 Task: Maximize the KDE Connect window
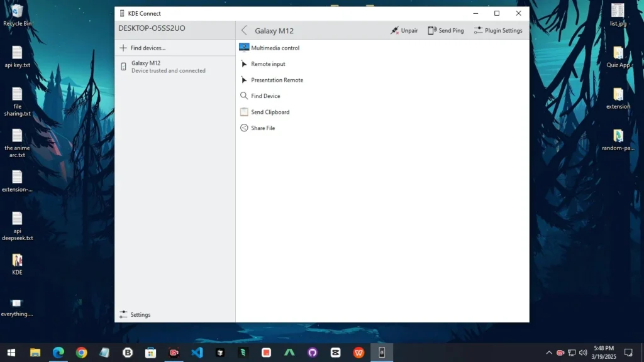(497, 13)
